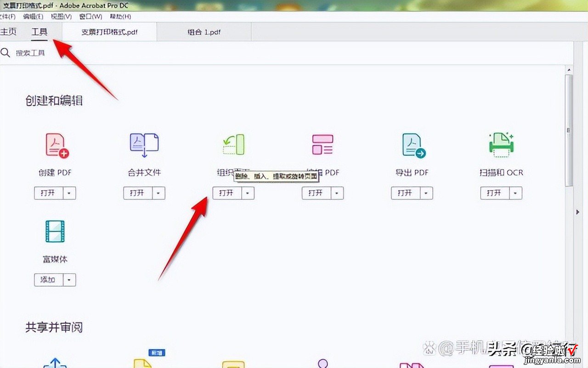Expand dropdown arrow beside 创建 PDF 打开
588x368 pixels.
pos(69,193)
